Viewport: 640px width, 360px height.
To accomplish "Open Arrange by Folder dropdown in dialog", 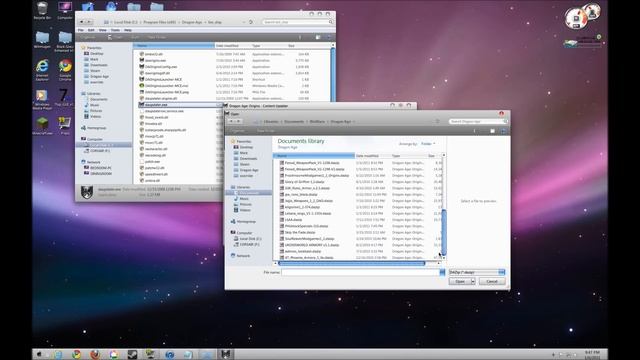I will (x=428, y=144).
